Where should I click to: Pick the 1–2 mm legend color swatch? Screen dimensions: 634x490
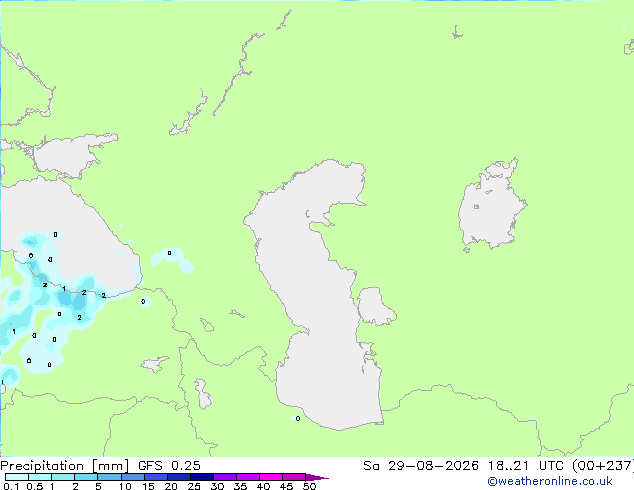(x=63, y=477)
